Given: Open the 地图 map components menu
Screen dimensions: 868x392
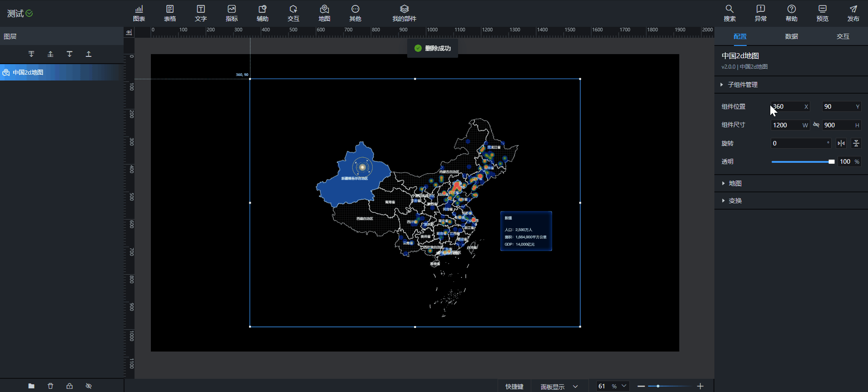Looking at the screenshot, I should [324, 13].
